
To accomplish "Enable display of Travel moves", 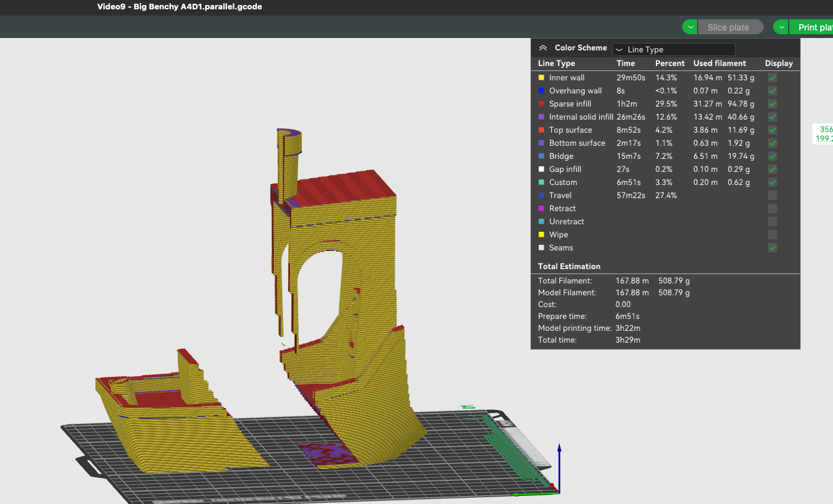I will click(x=773, y=196).
